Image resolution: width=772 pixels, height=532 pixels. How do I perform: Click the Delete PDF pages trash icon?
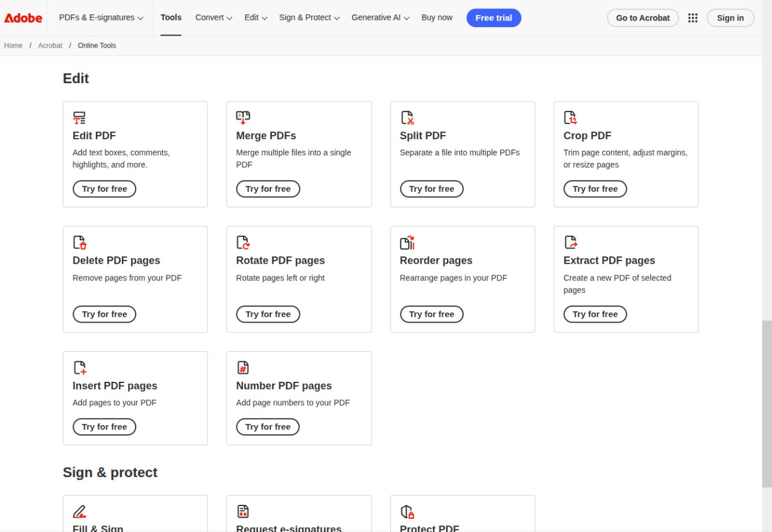click(x=80, y=242)
